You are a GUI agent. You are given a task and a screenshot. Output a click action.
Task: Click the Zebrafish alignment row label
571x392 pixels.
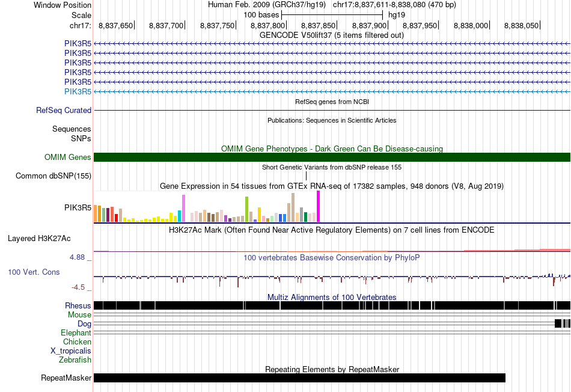(75, 360)
